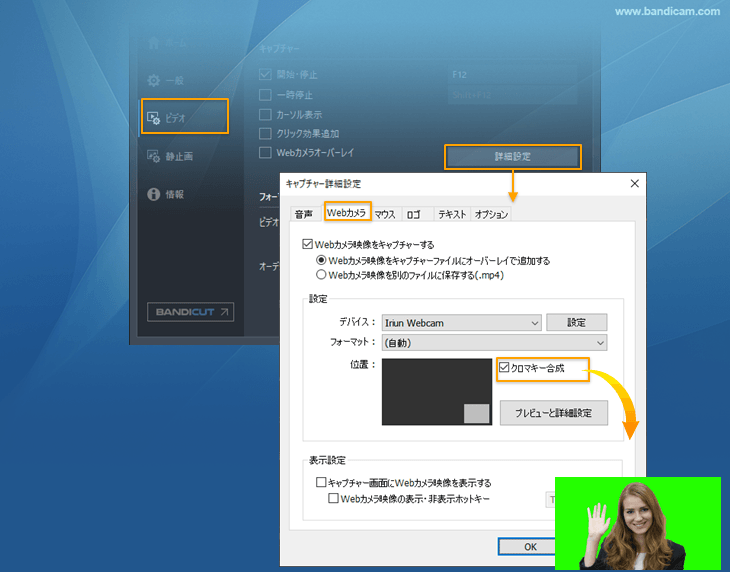Screen dimensions: 730x572
Task: Close the キャプチャー詳細設定 dialog
Action: (635, 183)
